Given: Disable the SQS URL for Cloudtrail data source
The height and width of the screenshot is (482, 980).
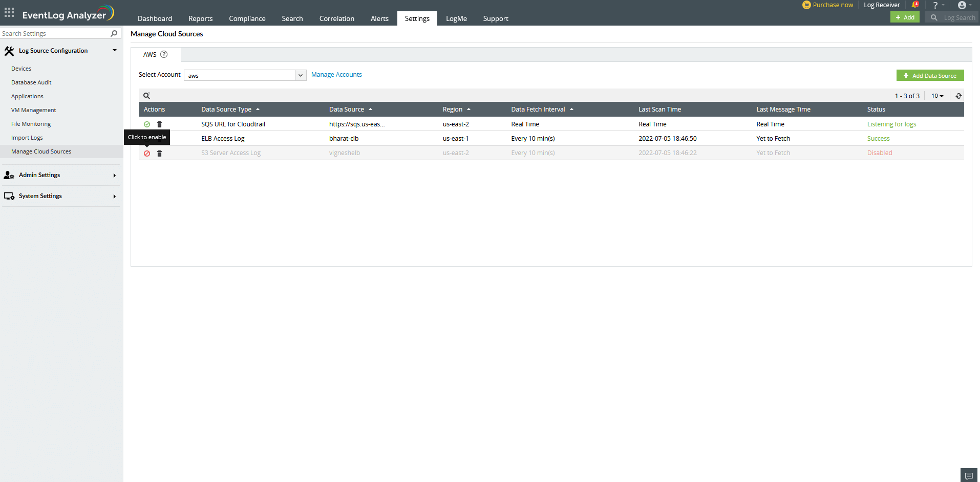Looking at the screenshot, I should click(147, 124).
